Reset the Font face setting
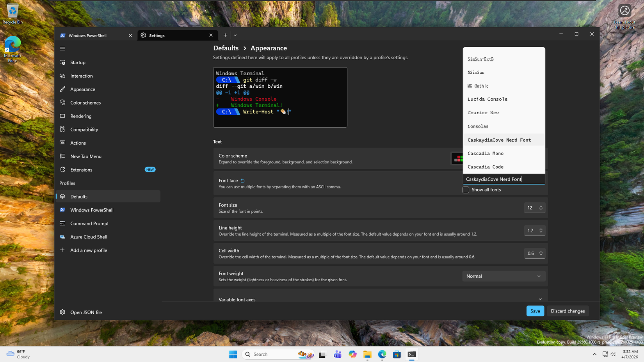The image size is (644, 362). click(x=243, y=180)
